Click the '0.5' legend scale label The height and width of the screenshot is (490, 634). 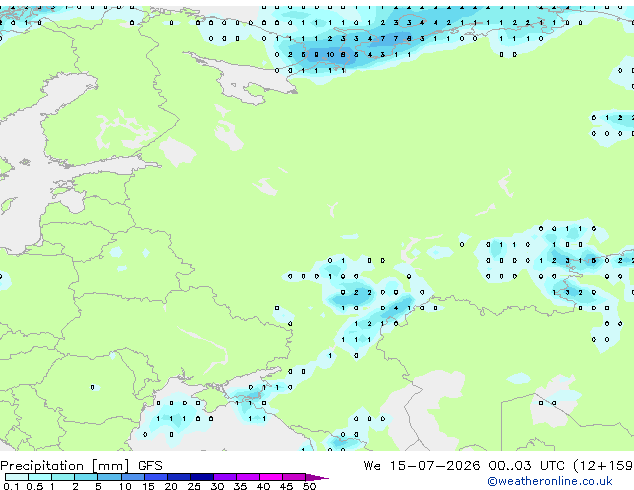pyautogui.click(x=35, y=486)
